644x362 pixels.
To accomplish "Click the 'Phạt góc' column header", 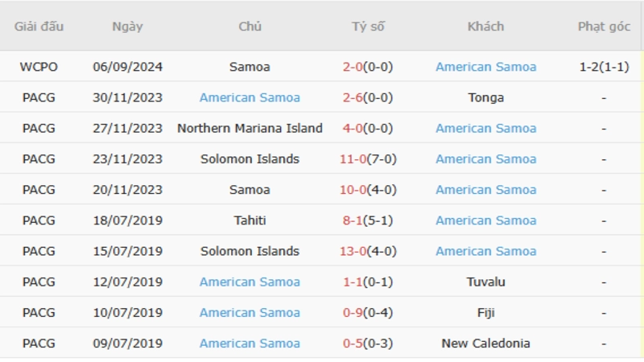I will pos(604,27).
